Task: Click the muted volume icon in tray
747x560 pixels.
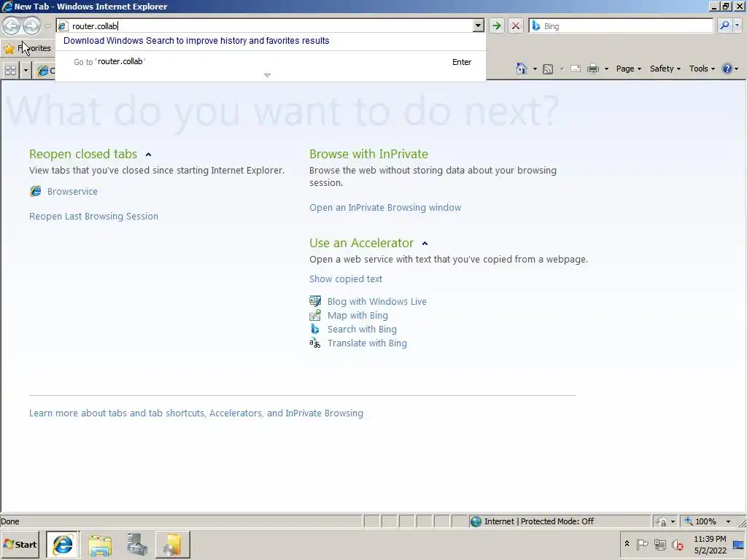Action: pyautogui.click(x=677, y=544)
